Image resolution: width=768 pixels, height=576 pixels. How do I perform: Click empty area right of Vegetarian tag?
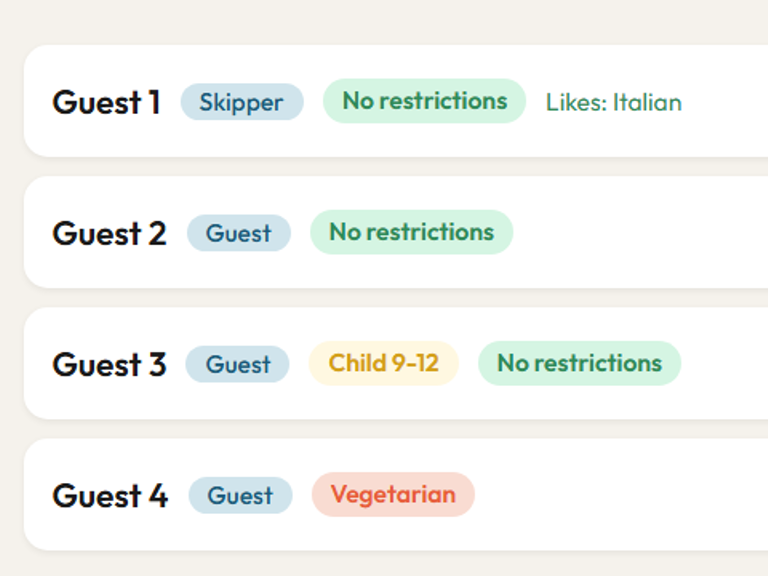(x=620, y=495)
